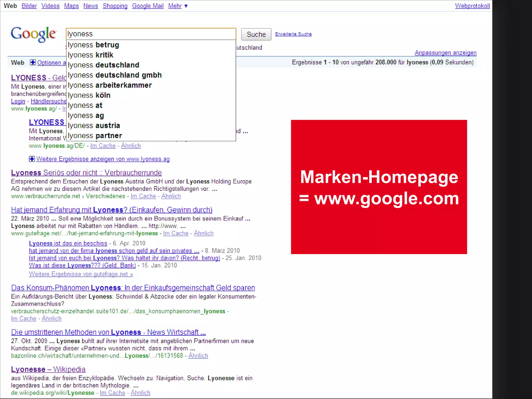
Task: Open 'hat jemand von der firma lyoness' link
Action: [114, 251]
